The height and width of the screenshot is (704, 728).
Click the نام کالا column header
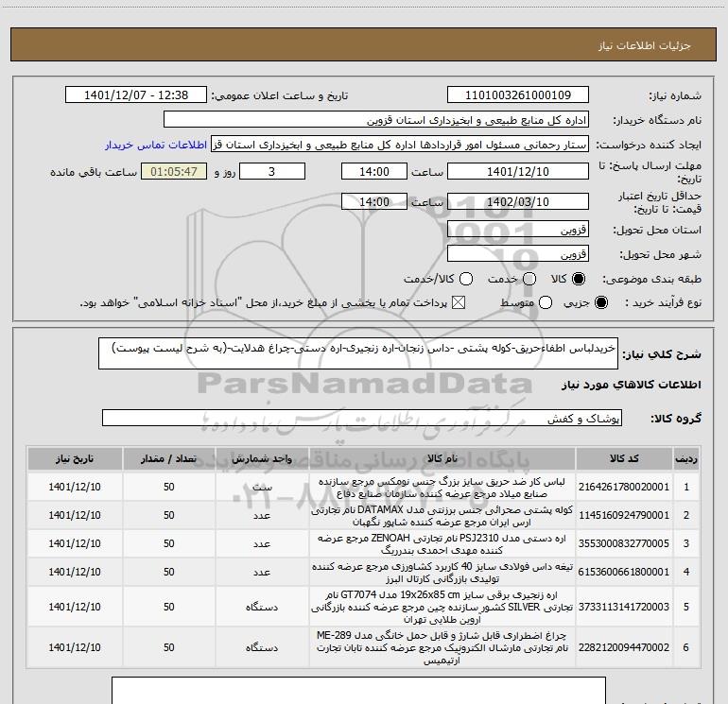[442, 458]
